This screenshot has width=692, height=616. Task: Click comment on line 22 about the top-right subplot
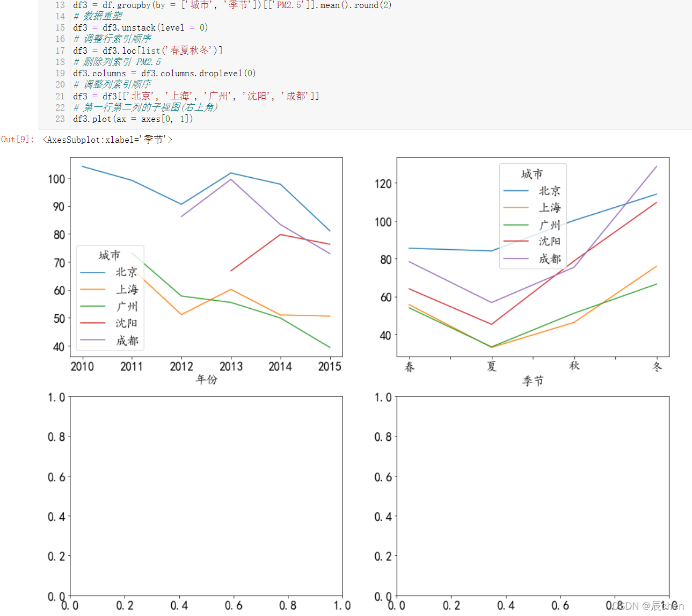145,107
